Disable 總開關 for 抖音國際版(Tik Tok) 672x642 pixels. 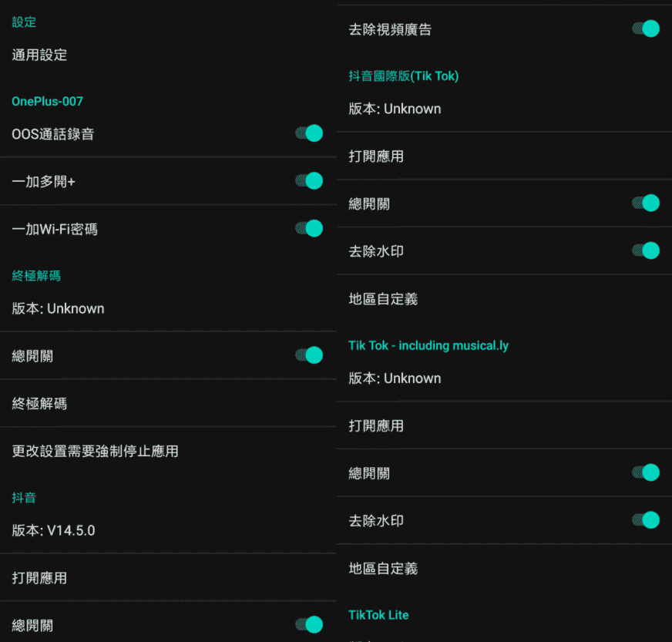tap(644, 203)
